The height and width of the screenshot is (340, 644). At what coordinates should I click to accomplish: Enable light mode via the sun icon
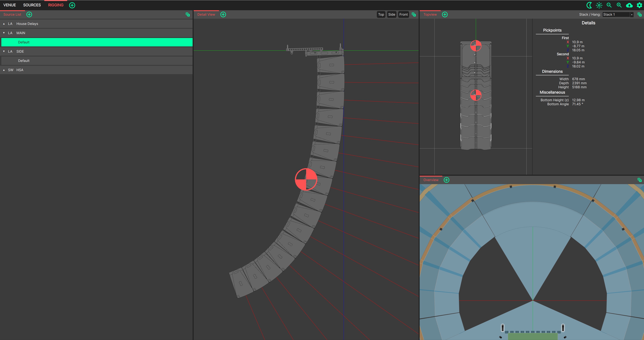[x=599, y=5]
